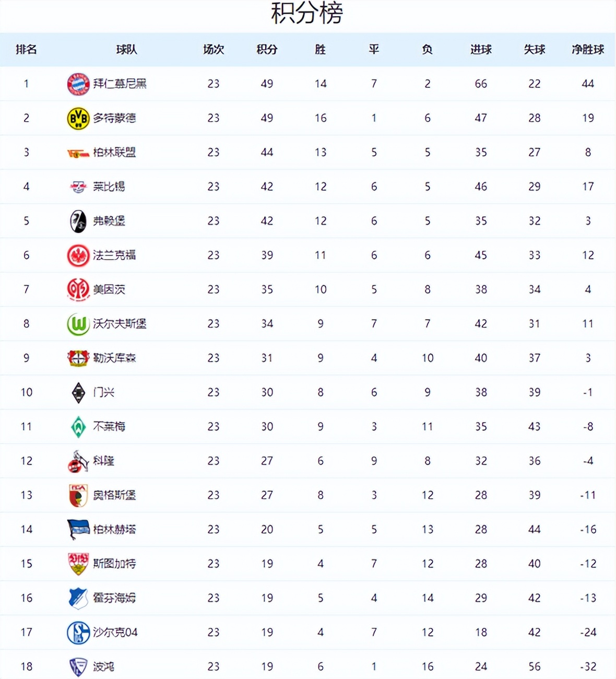Click the Borussia Dortmund BVB logo
This screenshot has height=679, width=616.
(78, 119)
